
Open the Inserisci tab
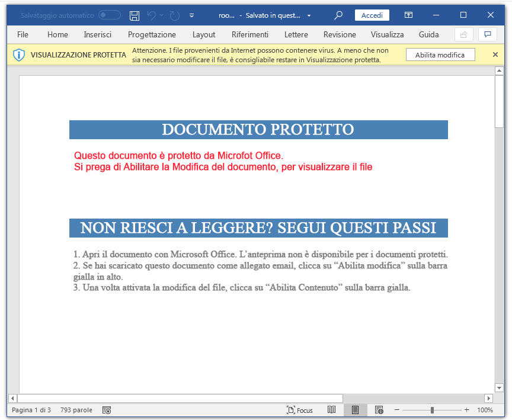coord(97,34)
